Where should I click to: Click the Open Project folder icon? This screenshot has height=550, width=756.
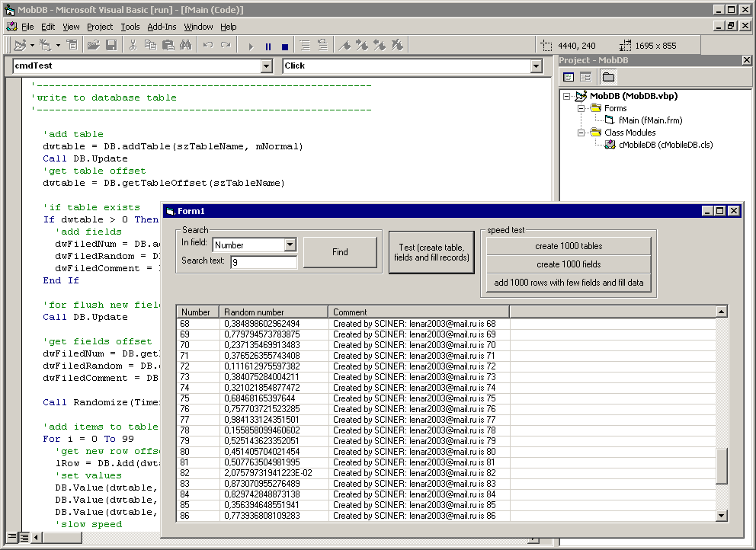click(94, 46)
